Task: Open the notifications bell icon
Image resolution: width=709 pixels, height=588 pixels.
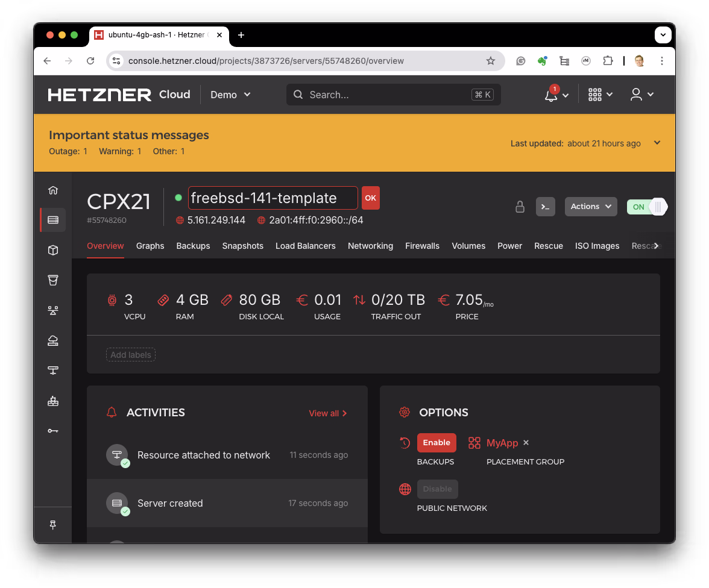Action: pyautogui.click(x=551, y=95)
